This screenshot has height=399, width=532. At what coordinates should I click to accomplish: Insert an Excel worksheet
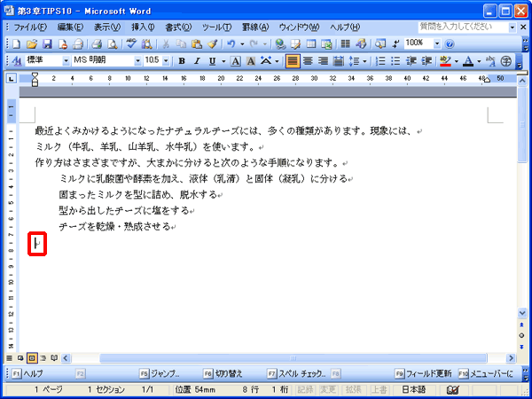tap(326, 43)
